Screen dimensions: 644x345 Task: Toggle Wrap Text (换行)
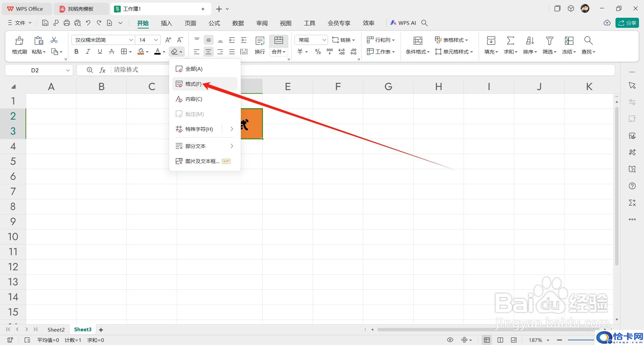coord(260,45)
